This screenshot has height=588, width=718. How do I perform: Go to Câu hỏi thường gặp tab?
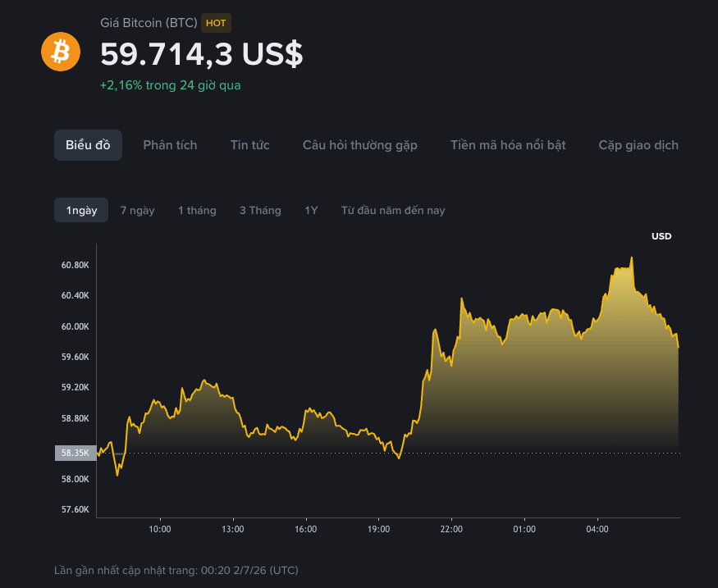coord(360,145)
